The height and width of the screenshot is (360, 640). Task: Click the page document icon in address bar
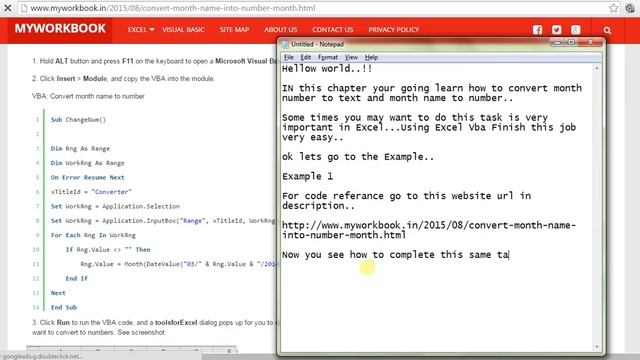24,8
